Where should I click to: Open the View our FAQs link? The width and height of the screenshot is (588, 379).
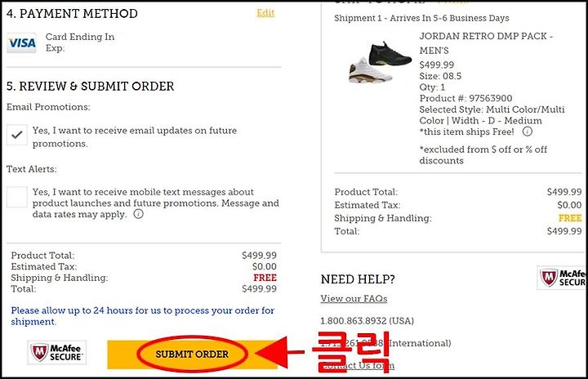354,298
